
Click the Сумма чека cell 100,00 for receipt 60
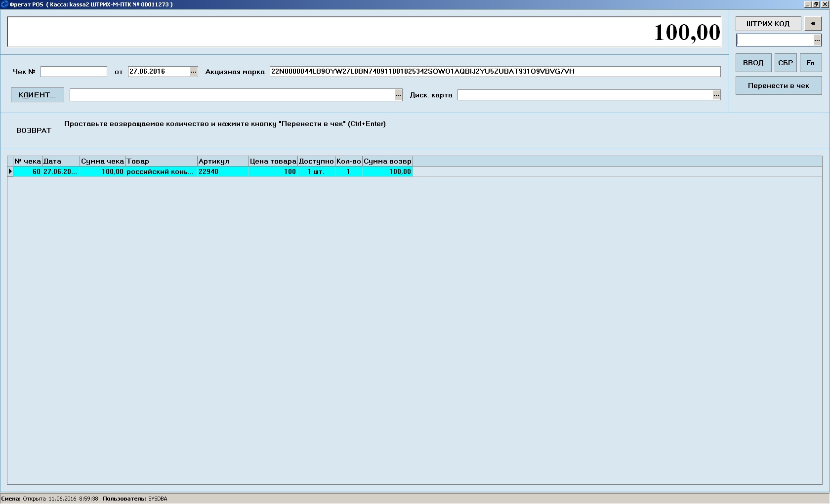click(x=102, y=171)
